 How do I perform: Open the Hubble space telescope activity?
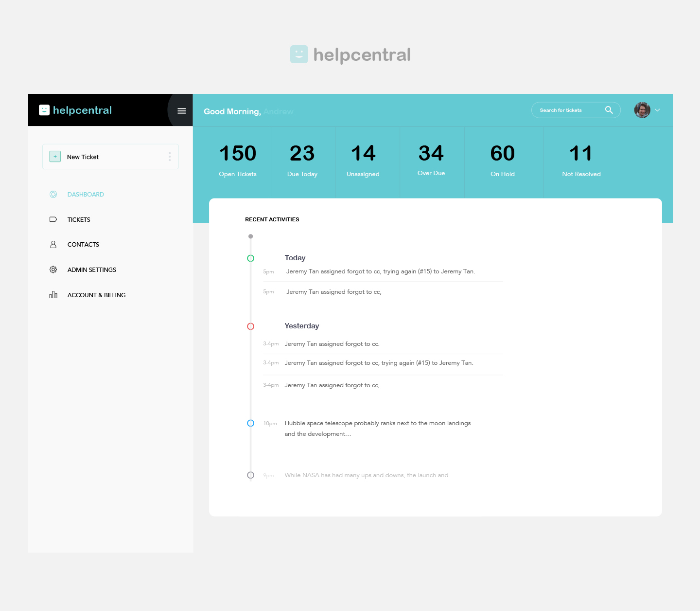(x=378, y=429)
